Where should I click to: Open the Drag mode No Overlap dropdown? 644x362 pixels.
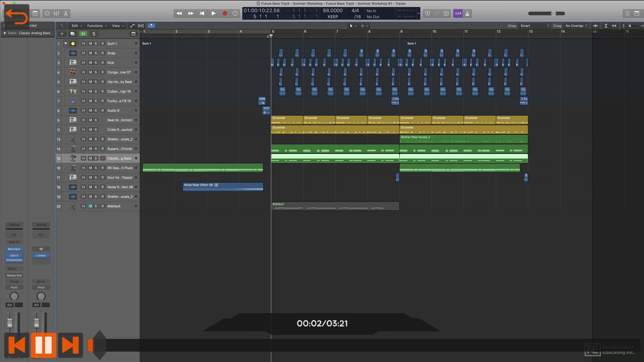576,26
